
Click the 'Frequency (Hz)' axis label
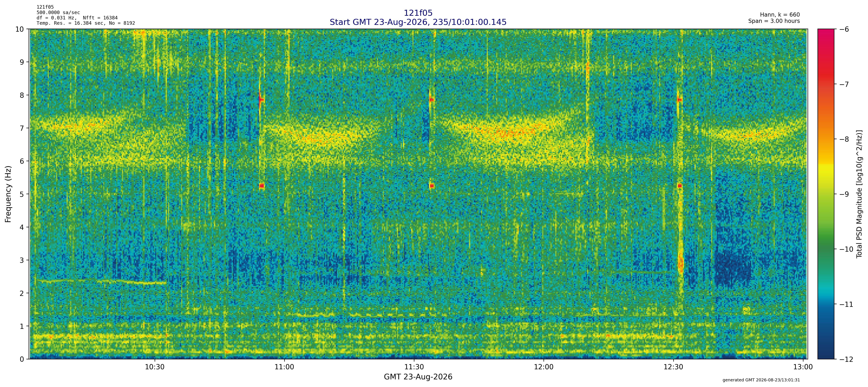pos(8,194)
